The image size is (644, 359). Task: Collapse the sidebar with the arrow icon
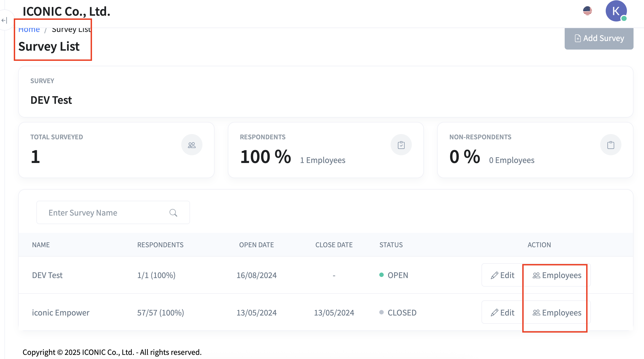[x=4, y=20]
